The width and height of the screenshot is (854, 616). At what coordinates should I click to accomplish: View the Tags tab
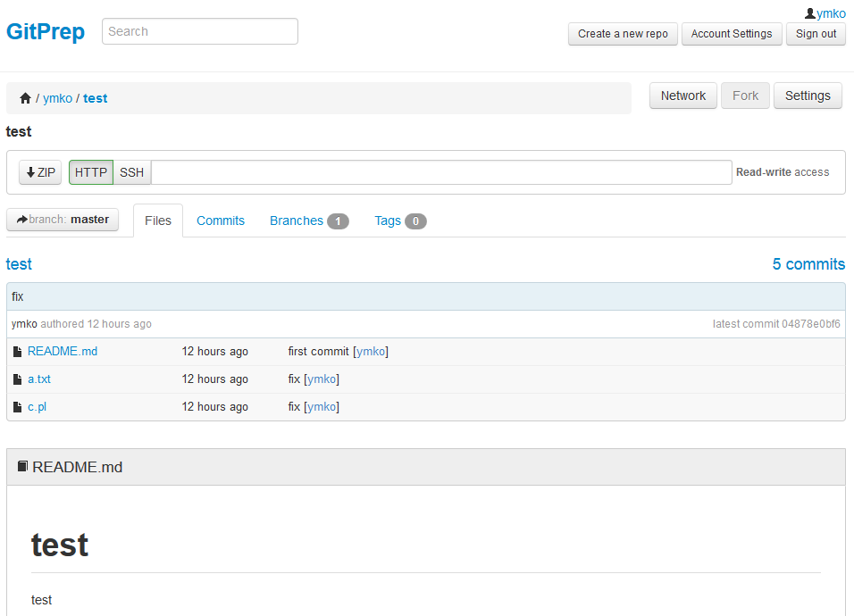[x=388, y=220]
